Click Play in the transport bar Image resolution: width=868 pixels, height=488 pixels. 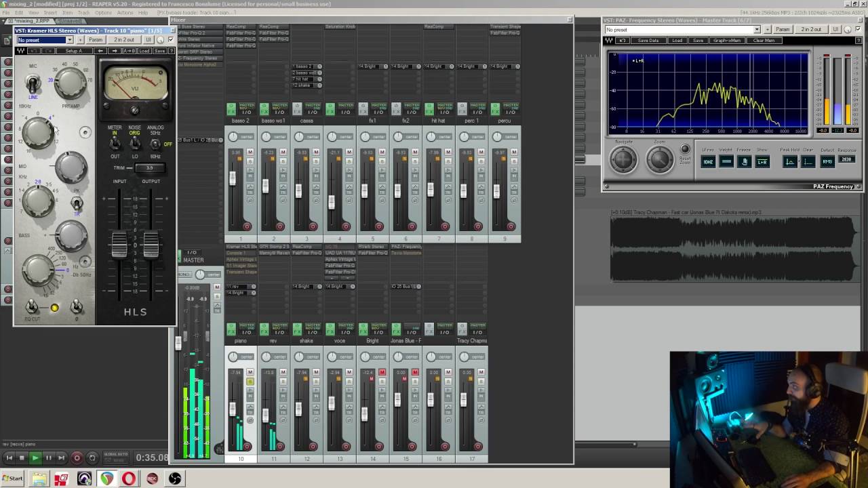[35, 458]
